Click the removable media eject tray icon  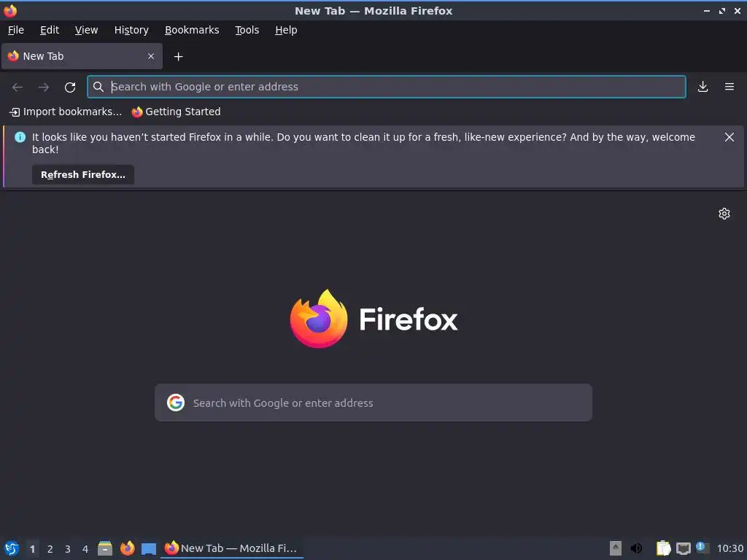click(x=616, y=548)
